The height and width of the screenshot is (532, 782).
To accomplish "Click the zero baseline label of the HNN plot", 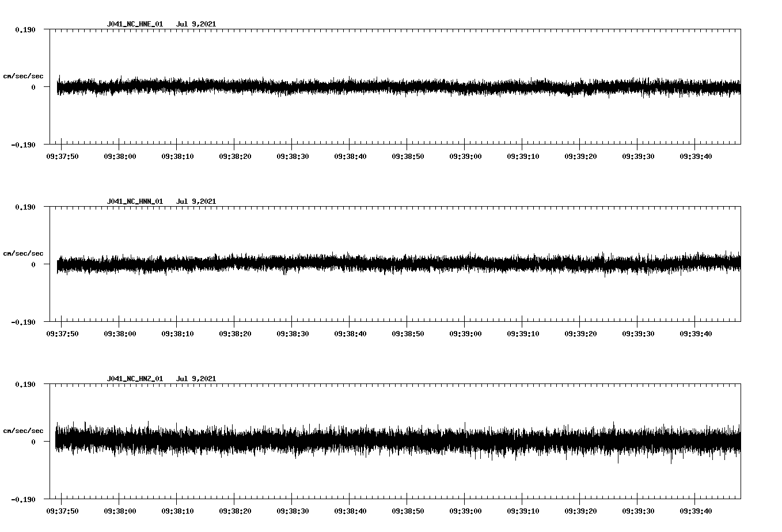I will pyautogui.click(x=33, y=264).
